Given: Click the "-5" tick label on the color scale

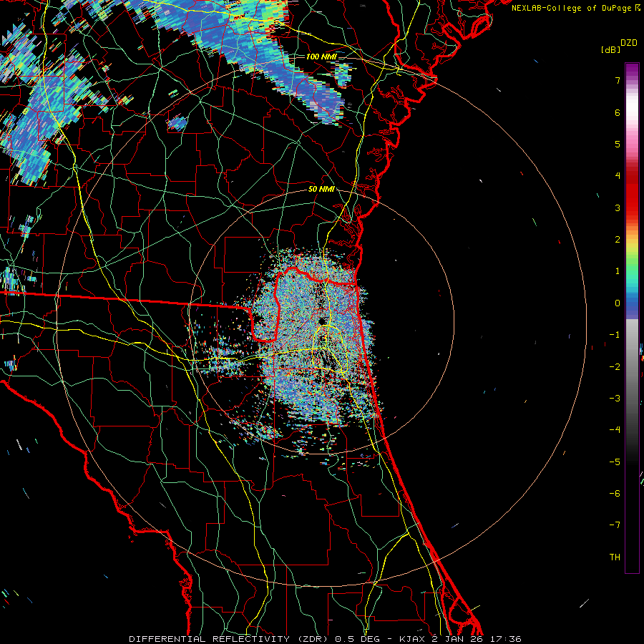Looking at the screenshot, I should [x=615, y=462].
